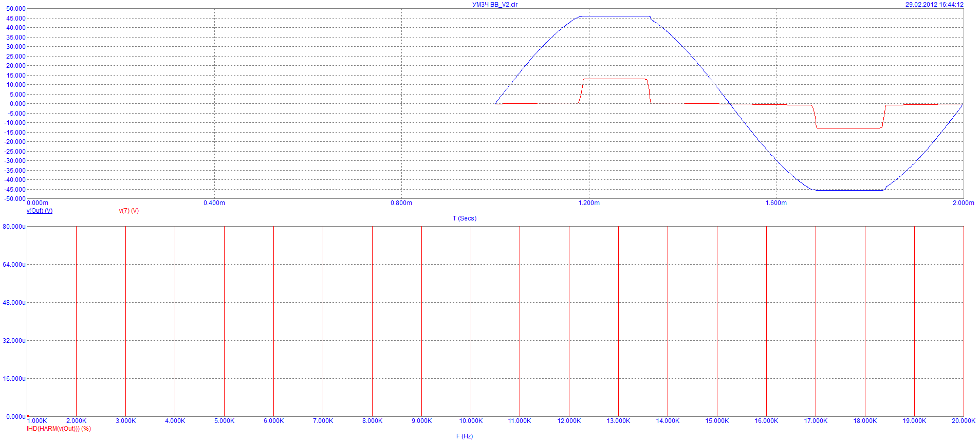Click the 64.000u distortion axis value
980x443 pixels.
coord(14,265)
